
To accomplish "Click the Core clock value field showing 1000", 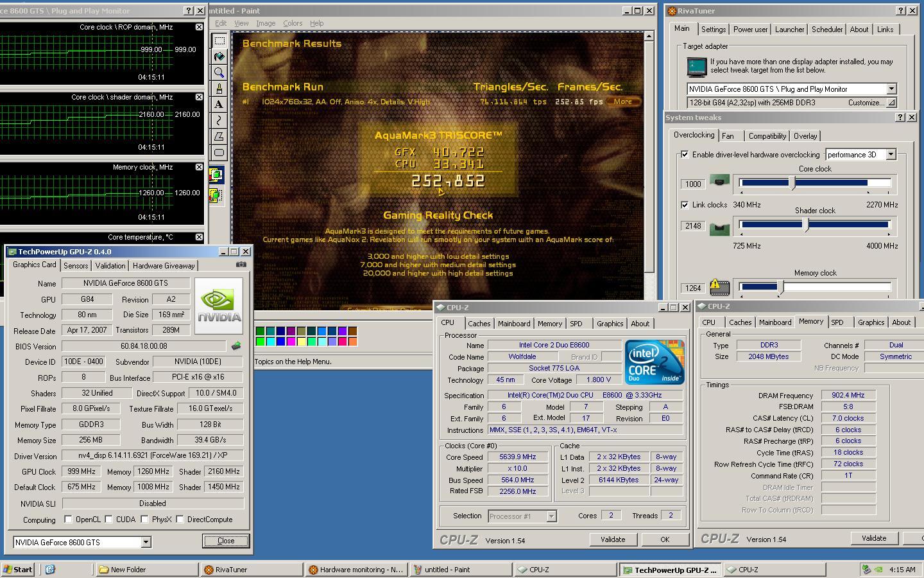I will tap(693, 184).
